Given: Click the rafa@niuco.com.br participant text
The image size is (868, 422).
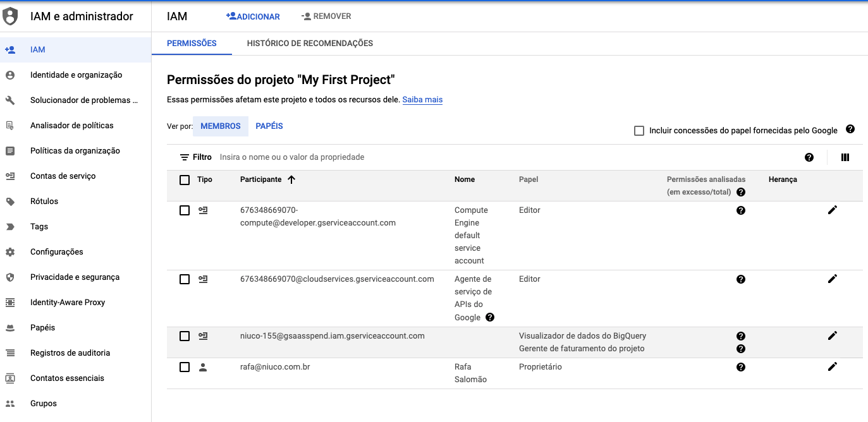Looking at the screenshot, I should 275,367.
